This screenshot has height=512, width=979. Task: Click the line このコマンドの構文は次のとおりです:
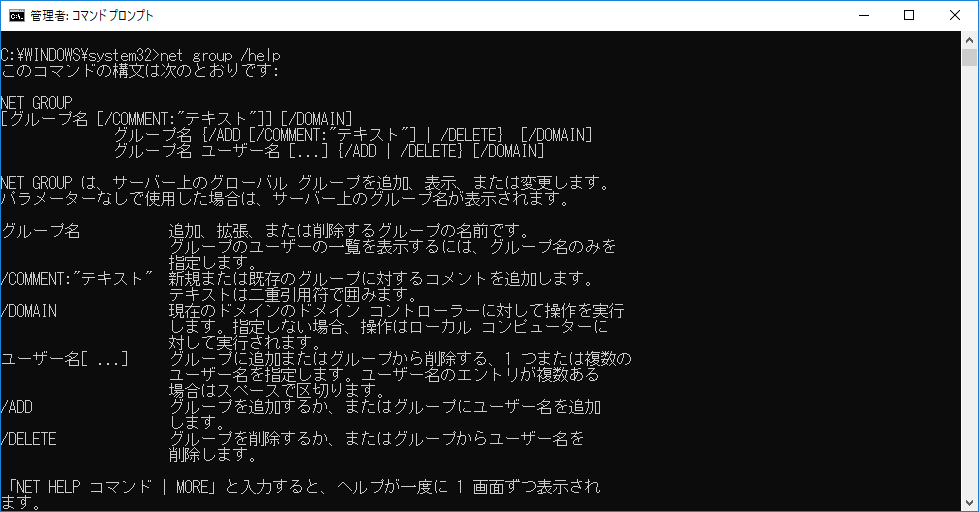pyautogui.click(x=140, y=71)
